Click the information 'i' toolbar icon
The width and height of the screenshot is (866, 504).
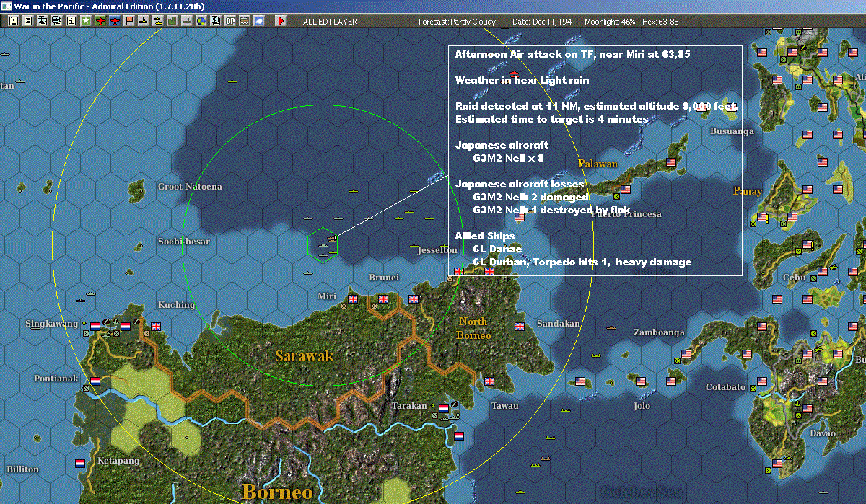pyautogui.click(x=71, y=21)
